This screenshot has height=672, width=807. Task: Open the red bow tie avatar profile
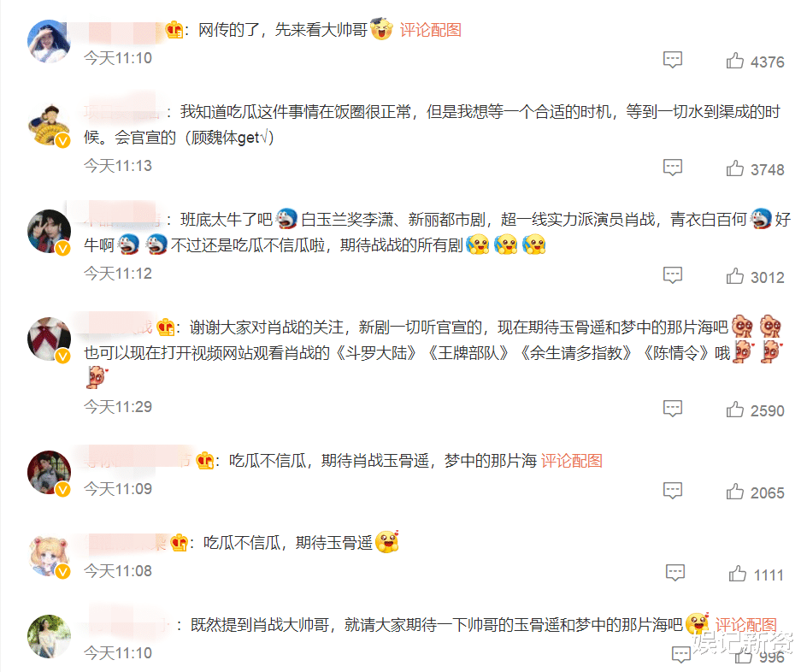tap(49, 339)
